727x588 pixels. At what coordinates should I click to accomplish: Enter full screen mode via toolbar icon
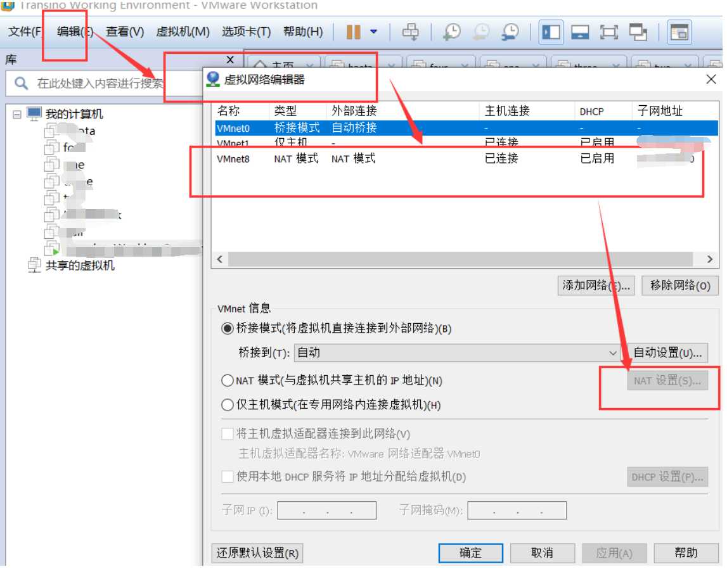pos(608,32)
